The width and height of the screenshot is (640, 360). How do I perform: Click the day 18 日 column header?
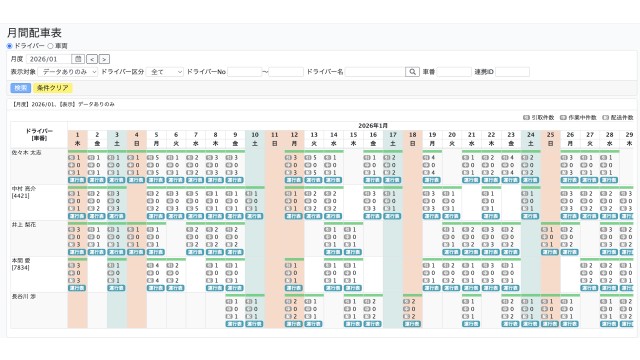[413, 139]
